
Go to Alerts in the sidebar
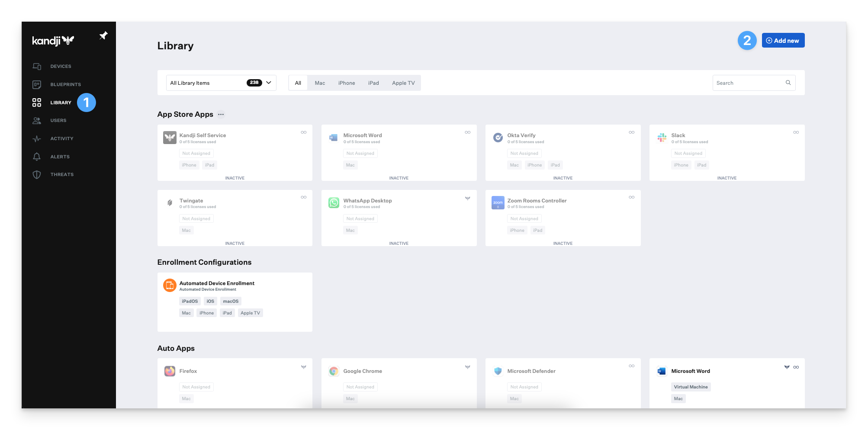click(x=60, y=157)
